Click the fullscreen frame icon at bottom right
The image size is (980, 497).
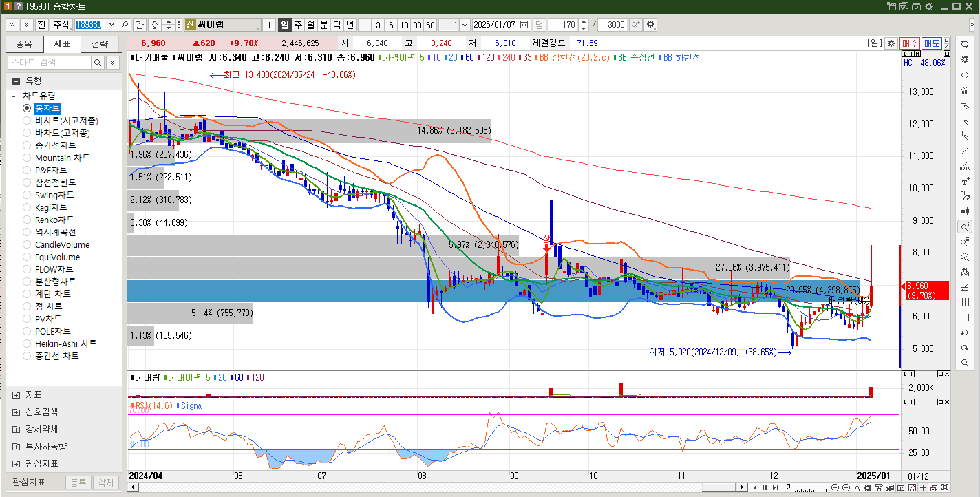tap(945, 487)
